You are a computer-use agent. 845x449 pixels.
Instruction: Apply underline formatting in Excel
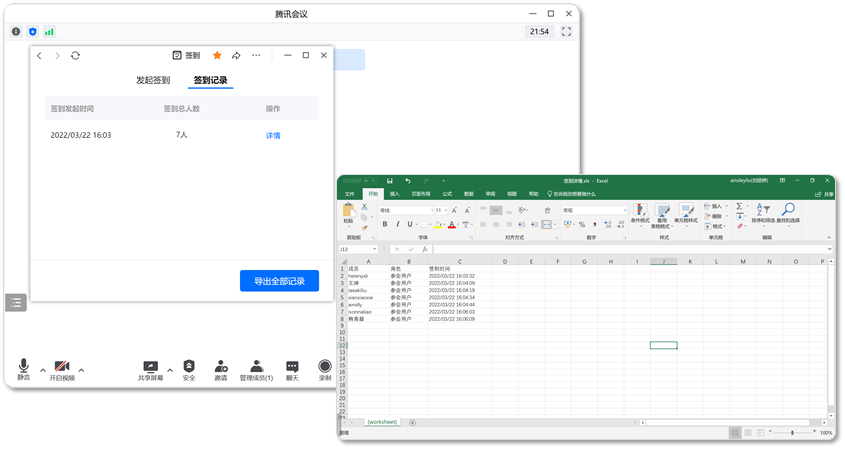coord(410,224)
